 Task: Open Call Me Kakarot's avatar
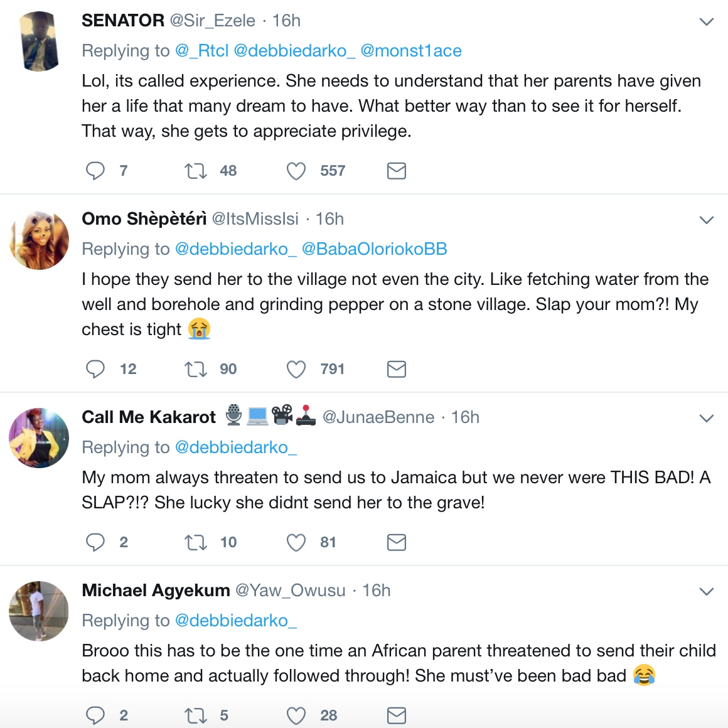39,438
